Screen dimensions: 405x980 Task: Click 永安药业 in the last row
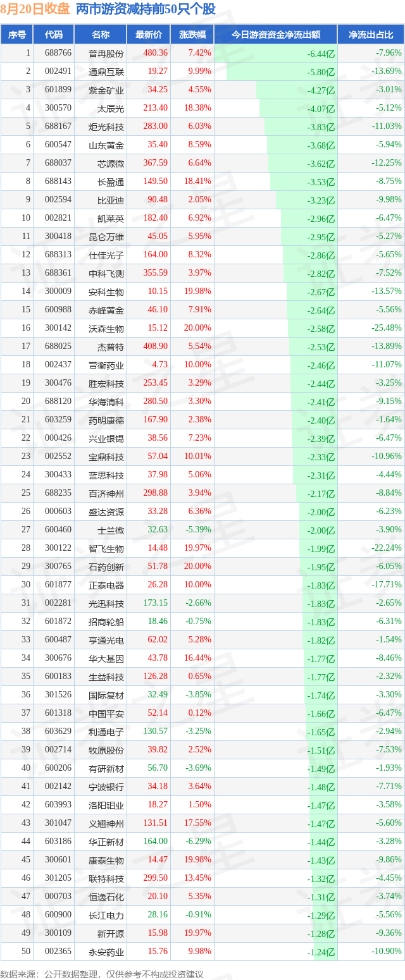click(106, 952)
